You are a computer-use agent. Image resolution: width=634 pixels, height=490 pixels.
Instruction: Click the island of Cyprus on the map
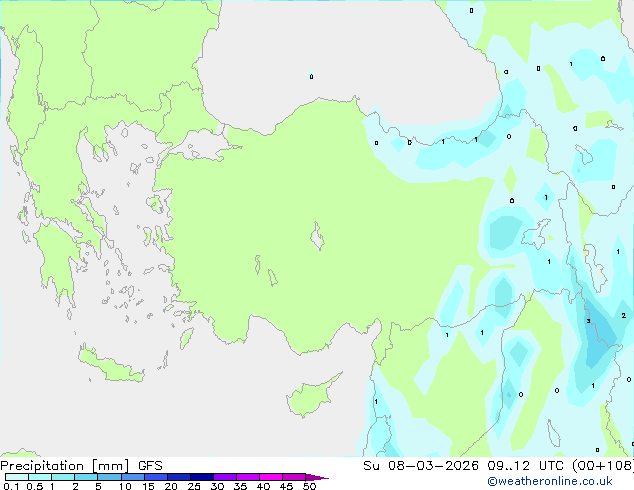pos(311,397)
